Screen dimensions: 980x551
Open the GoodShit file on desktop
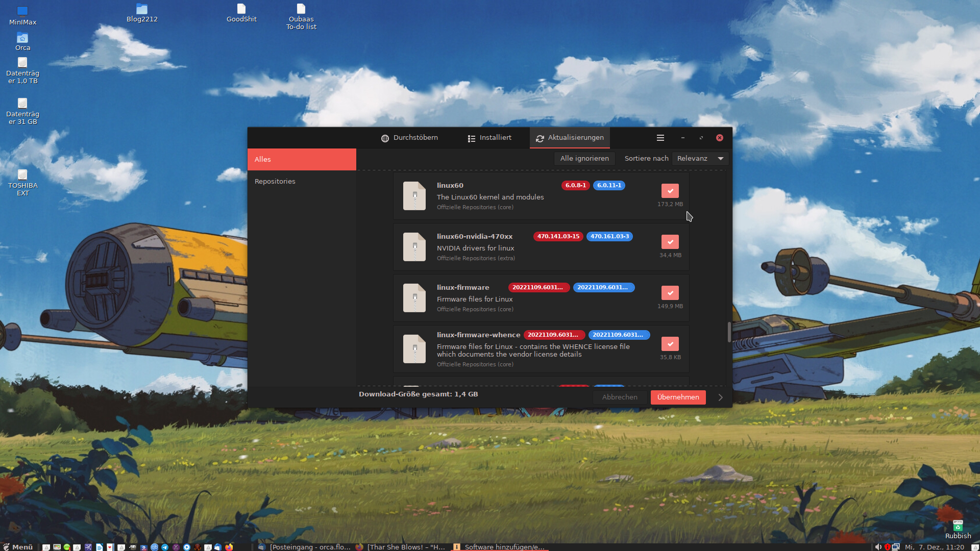point(241,13)
